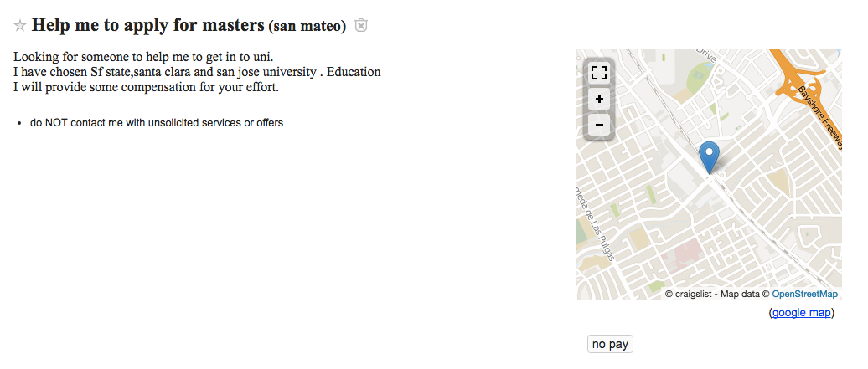Click the Bayshore Freeway label on the map

819,113
